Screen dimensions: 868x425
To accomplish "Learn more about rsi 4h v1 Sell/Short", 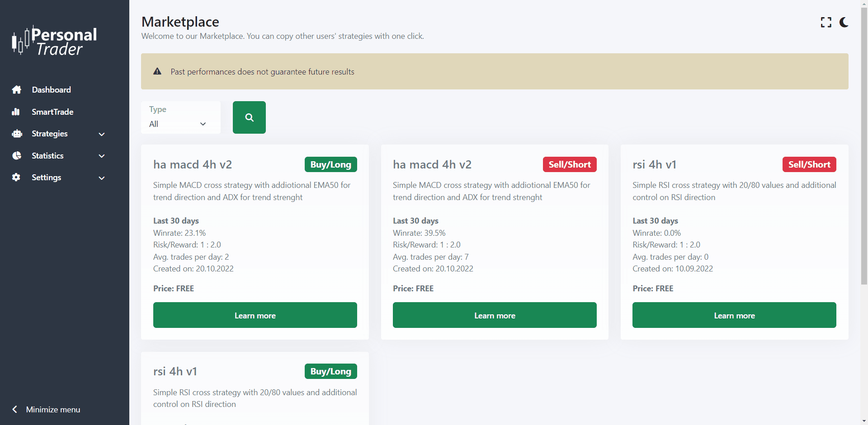I will pyautogui.click(x=734, y=315).
